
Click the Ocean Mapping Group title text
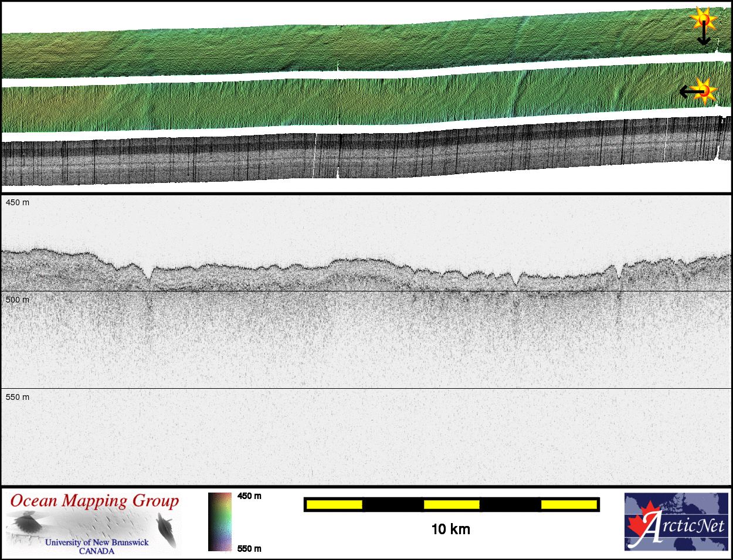coord(94,501)
